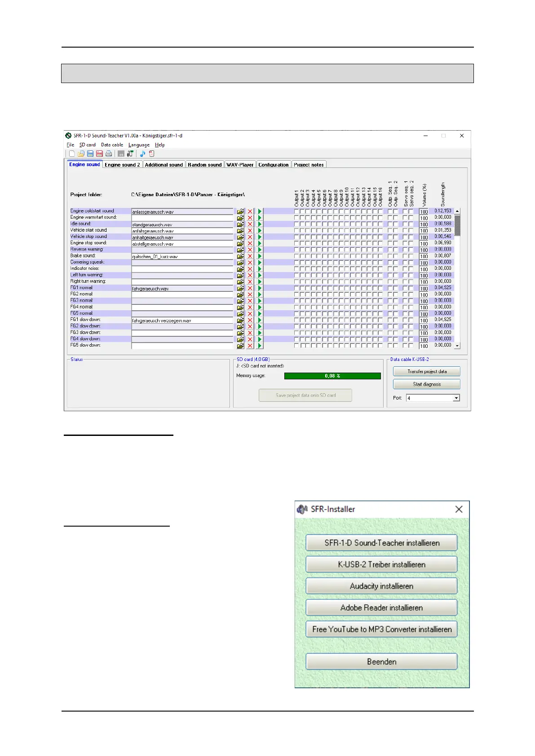
Task: Click the green Memory usage progress bar
Action: click(x=332, y=376)
